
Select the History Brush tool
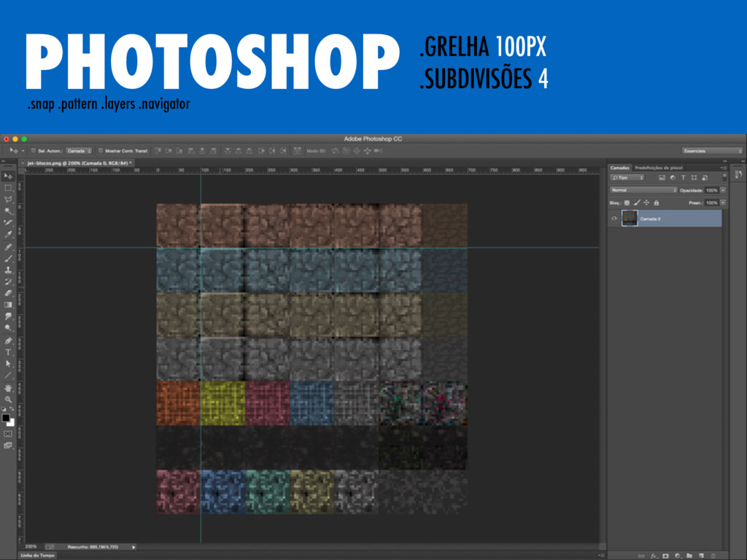click(x=8, y=281)
